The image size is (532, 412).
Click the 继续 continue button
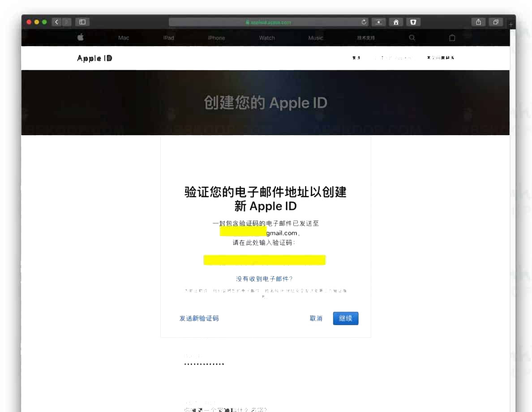(x=345, y=318)
